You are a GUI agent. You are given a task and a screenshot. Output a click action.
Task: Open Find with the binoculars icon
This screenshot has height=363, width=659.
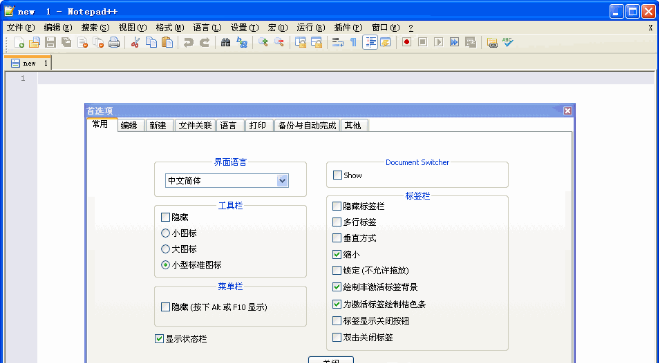pyautogui.click(x=225, y=42)
